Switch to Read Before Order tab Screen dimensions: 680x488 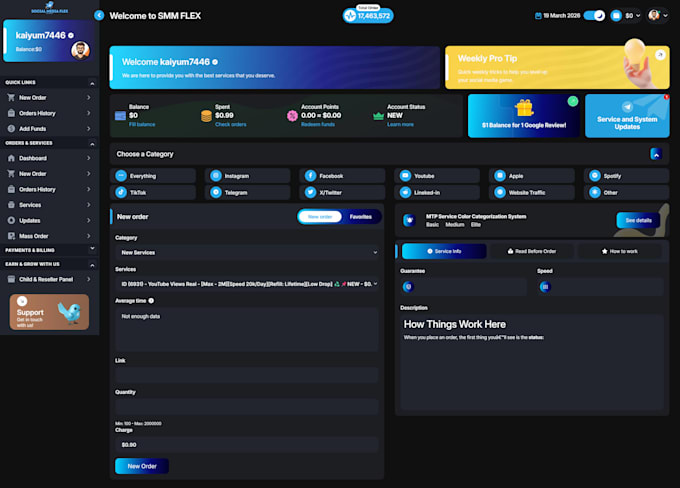click(x=532, y=251)
